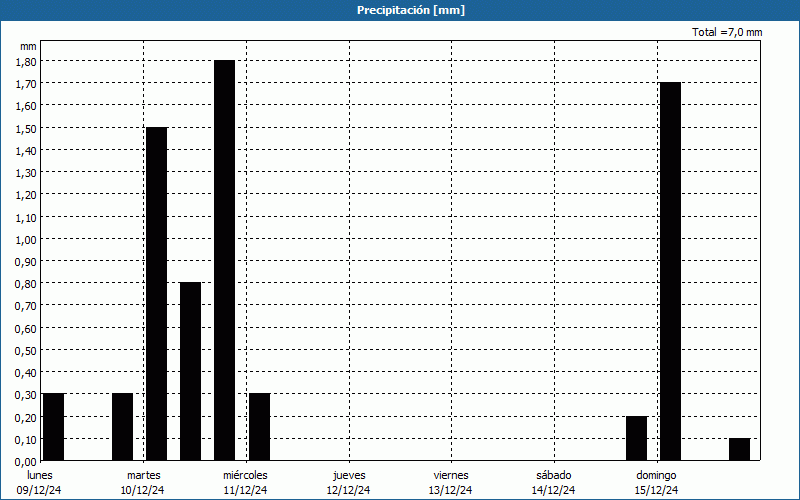Select the 1,70 mm bar on domingo
800x500 pixels.
(670, 271)
